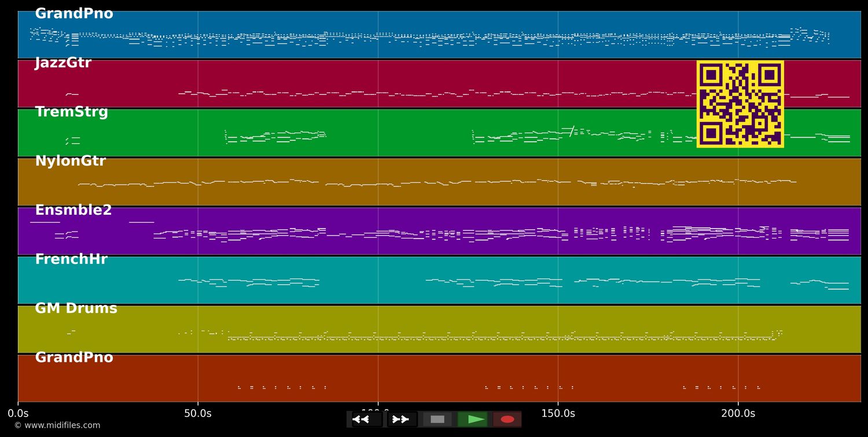Image resolution: width=868 pixels, height=437 pixels.
Task: Click the 200.0s time axis label
Action: [738, 414]
